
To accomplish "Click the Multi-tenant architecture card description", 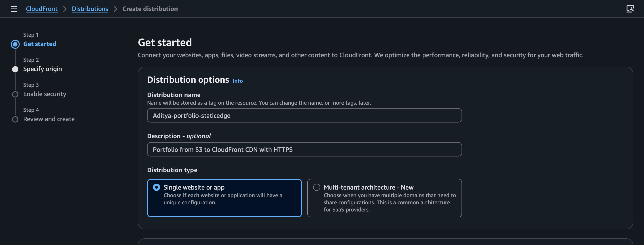I will pos(390,203).
